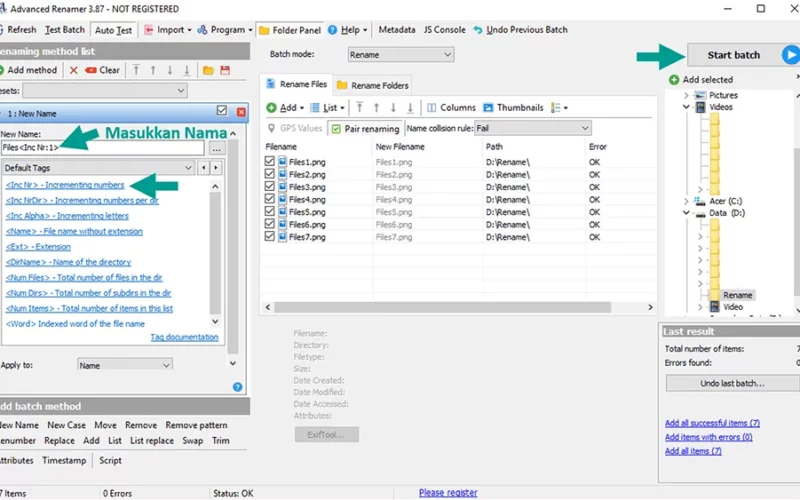Screen dimensions: 800x500
Task: Click Add all successful items (7) link
Action: point(712,423)
